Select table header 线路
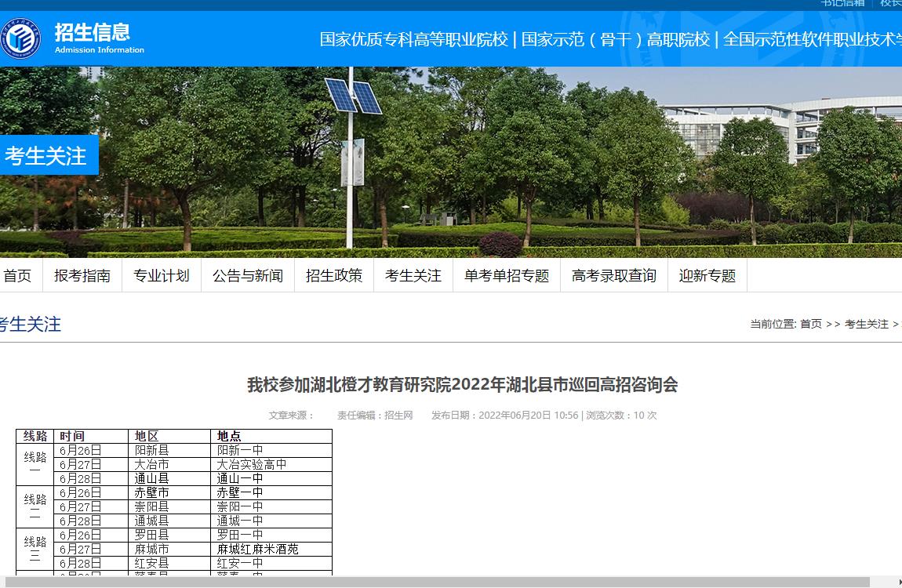This screenshot has width=902, height=588. point(35,436)
